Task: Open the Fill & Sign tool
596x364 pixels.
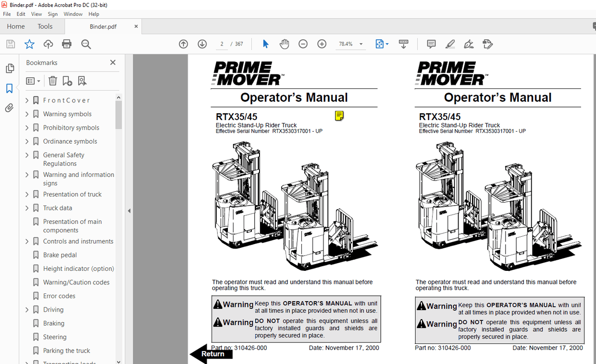Action: tap(469, 44)
